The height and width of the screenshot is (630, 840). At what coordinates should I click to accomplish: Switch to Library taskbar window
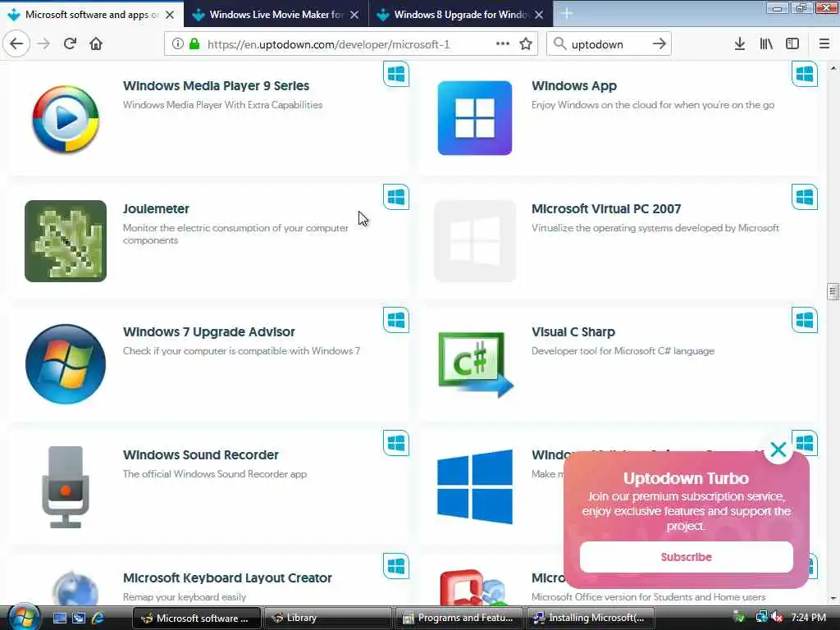click(326, 618)
